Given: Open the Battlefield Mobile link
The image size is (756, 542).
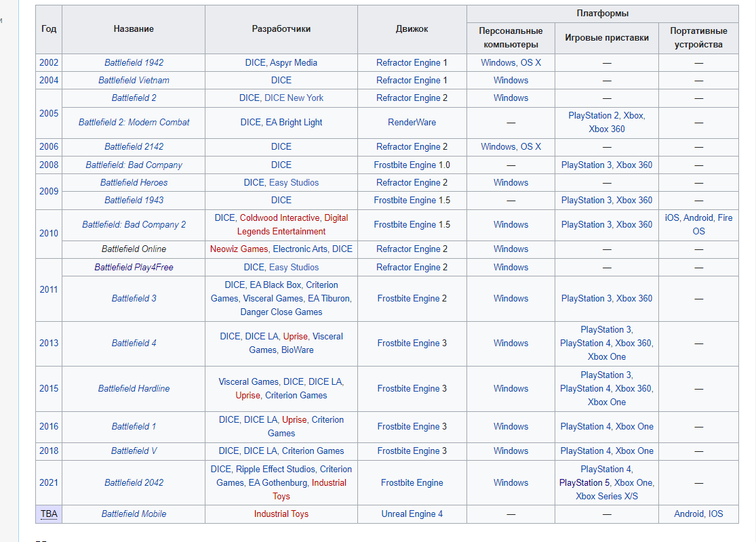Looking at the screenshot, I should 134,514.
